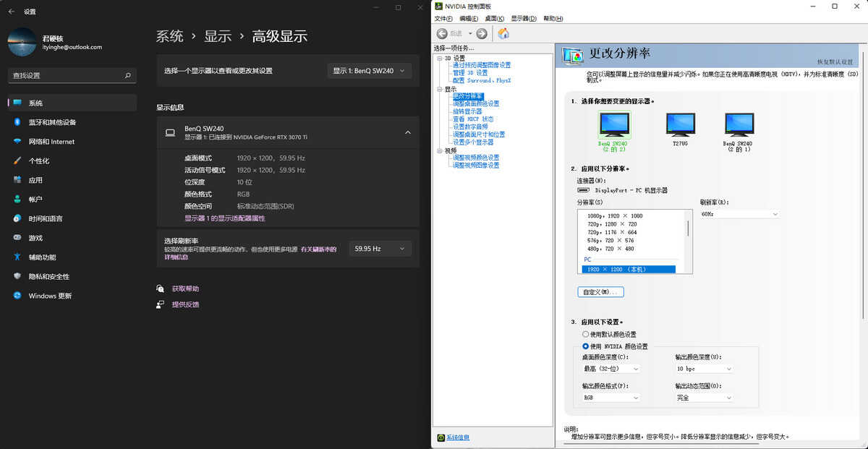
Task: Open 时间和语言 in Settings sidebar
Action: pos(72,218)
